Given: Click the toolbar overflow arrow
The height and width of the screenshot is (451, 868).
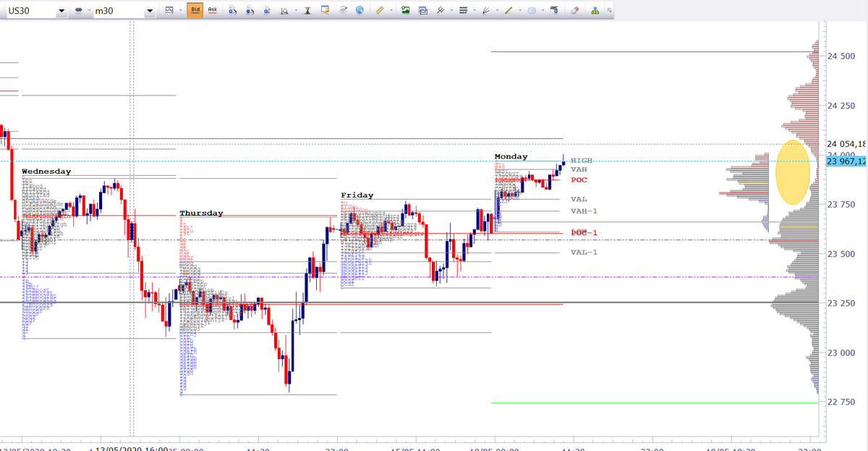Looking at the screenshot, I should point(609,11).
